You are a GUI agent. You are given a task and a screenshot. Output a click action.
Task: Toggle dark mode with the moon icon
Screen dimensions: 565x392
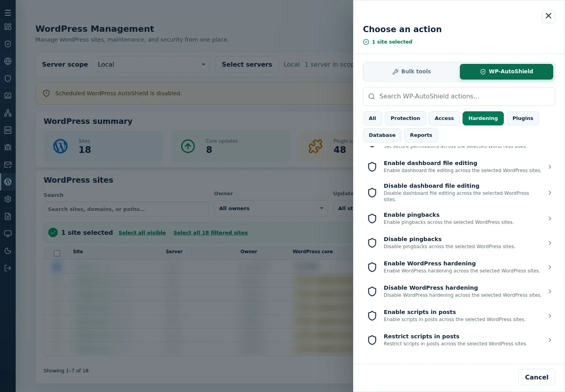8,251
